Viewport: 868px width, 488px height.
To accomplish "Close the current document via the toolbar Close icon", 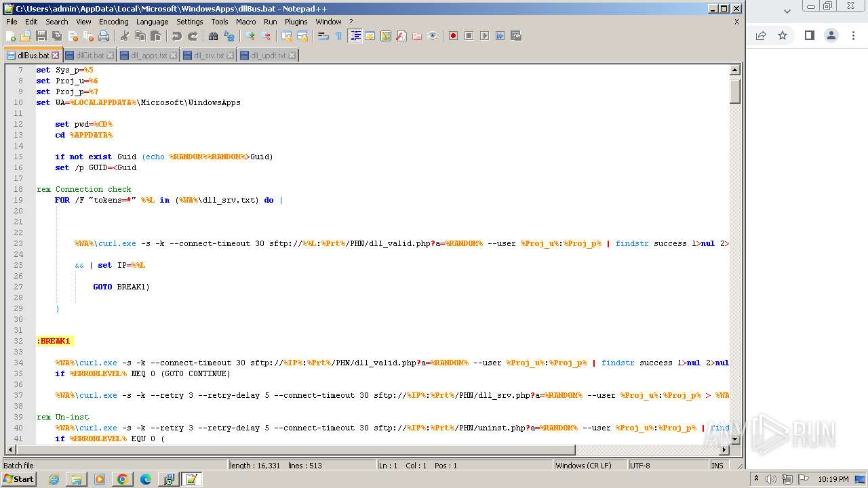I will coord(73,36).
